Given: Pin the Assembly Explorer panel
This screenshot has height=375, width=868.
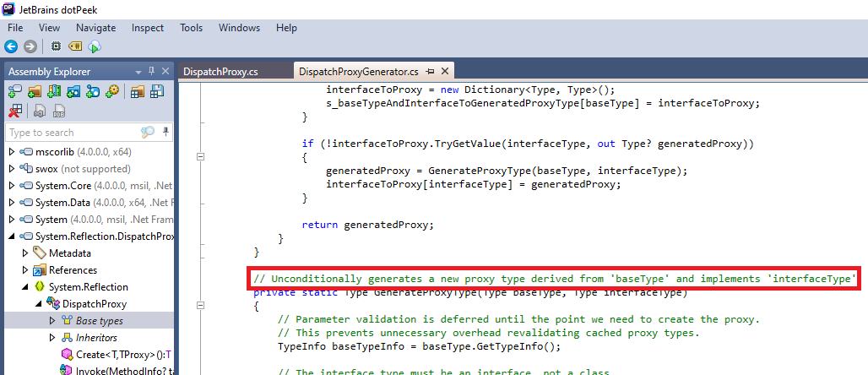Looking at the screenshot, I should pos(152,72).
